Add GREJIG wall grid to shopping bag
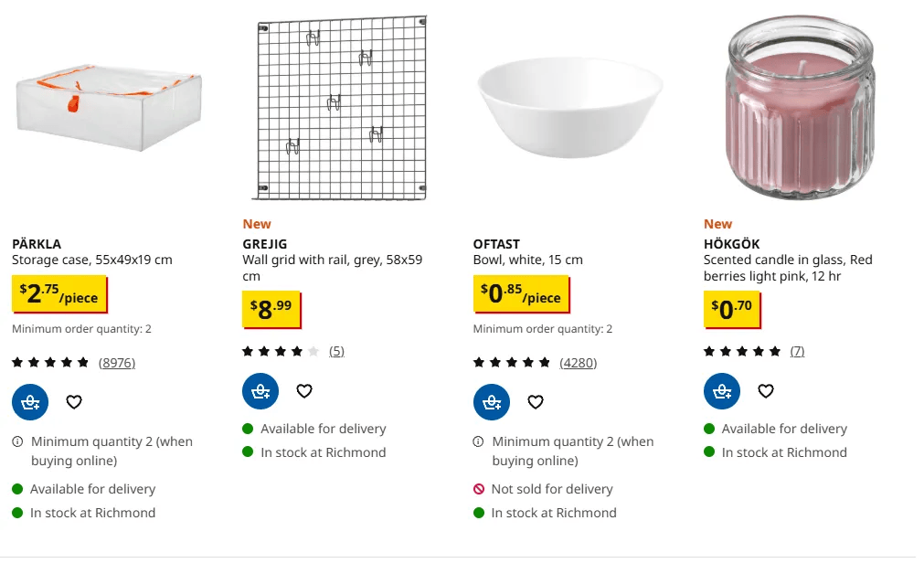924x563 pixels. pyautogui.click(x=260, y=391)
